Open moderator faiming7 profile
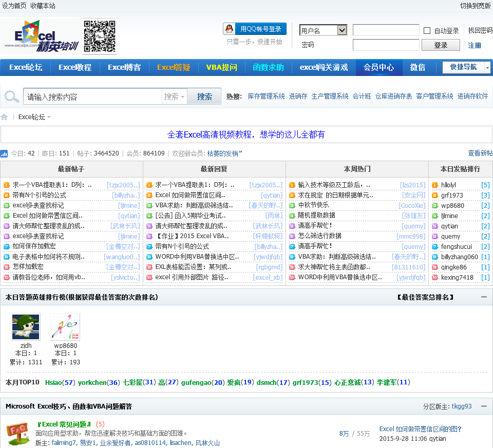This screenshot has height=448, width=493. coord(64,443)
